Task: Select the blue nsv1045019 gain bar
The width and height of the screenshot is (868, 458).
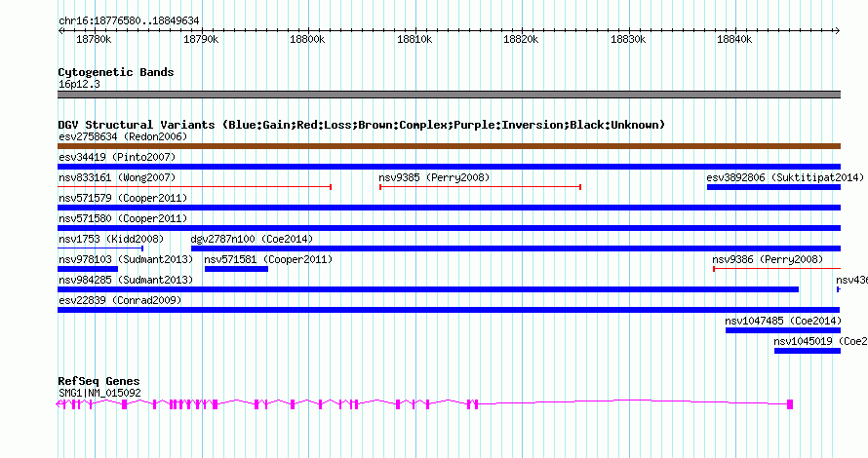Action: (808, 351)
